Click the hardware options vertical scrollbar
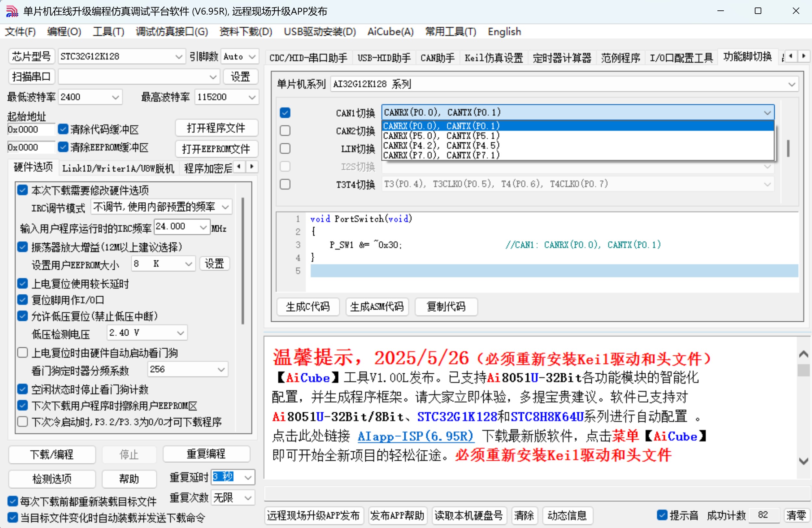This screenshot has height=528, width=812. pyautogui.click(x=242, y=261)
